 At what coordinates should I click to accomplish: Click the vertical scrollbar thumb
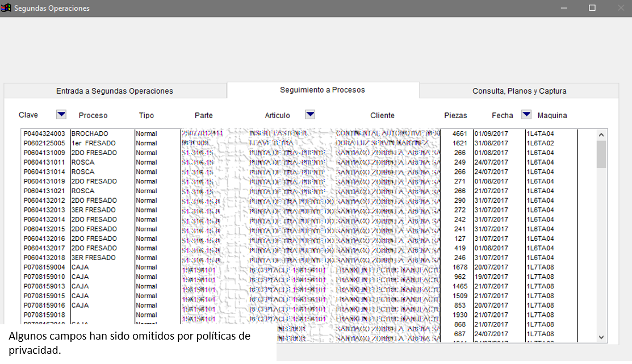click(601, 154)
